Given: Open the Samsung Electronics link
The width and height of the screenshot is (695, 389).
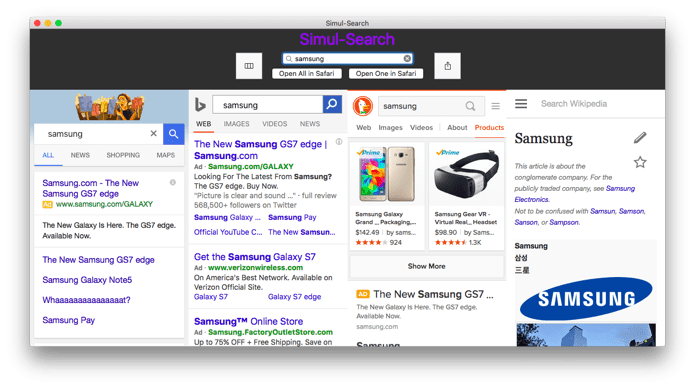Looking at the screenshot, I should click(574, 194).
